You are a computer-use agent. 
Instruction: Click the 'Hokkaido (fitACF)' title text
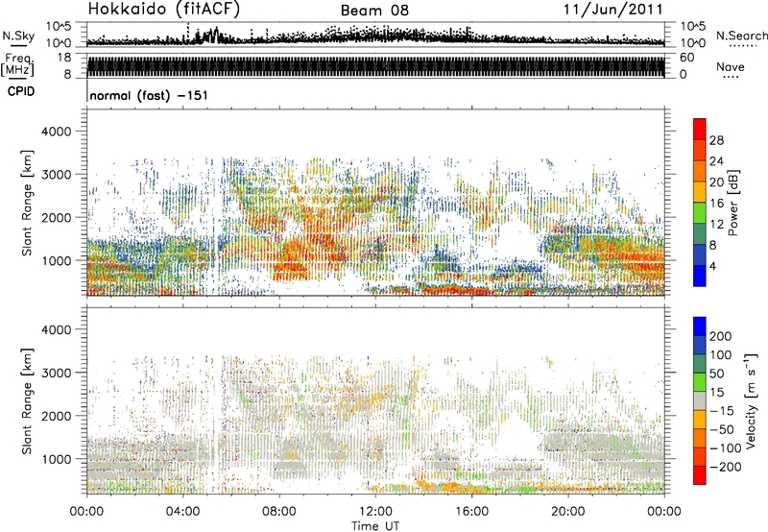(x=164, y=9)
